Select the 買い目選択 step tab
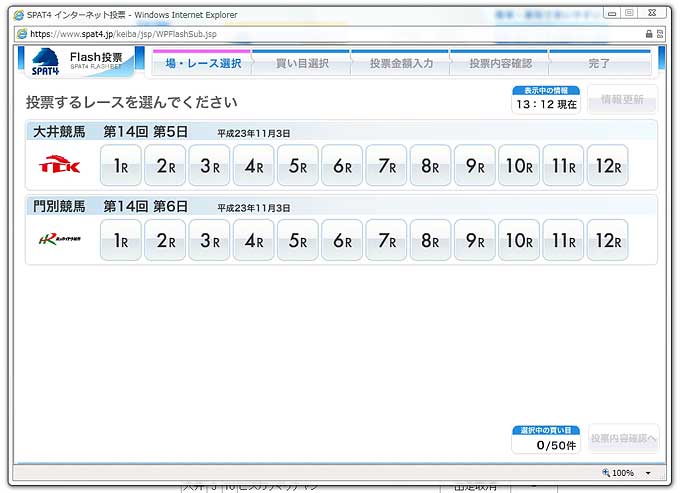700x493 pixels. coord(301,63)
